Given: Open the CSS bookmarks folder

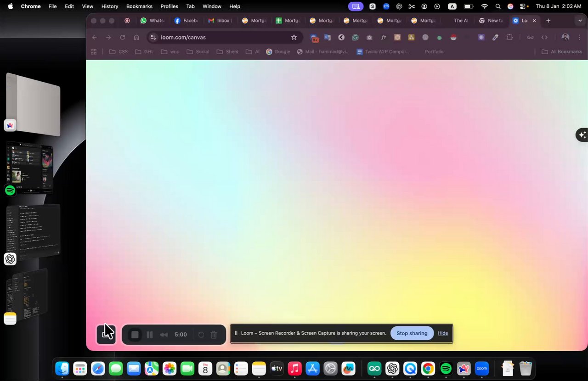Looking at the screenshot, I should (x=119, y=52).
